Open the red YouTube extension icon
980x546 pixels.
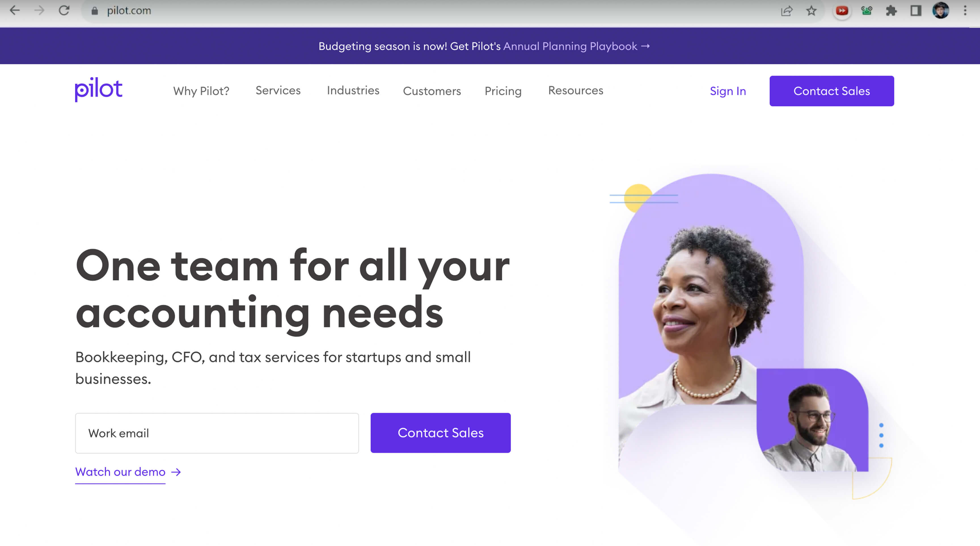(842, 11)
